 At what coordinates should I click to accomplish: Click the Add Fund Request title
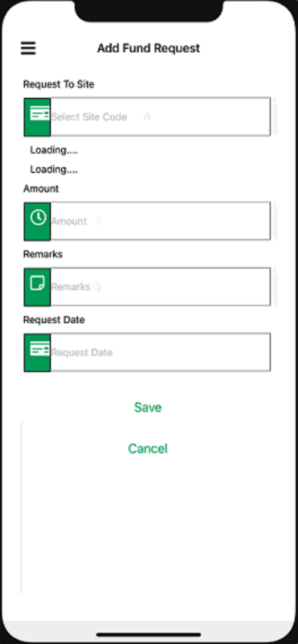149,48
